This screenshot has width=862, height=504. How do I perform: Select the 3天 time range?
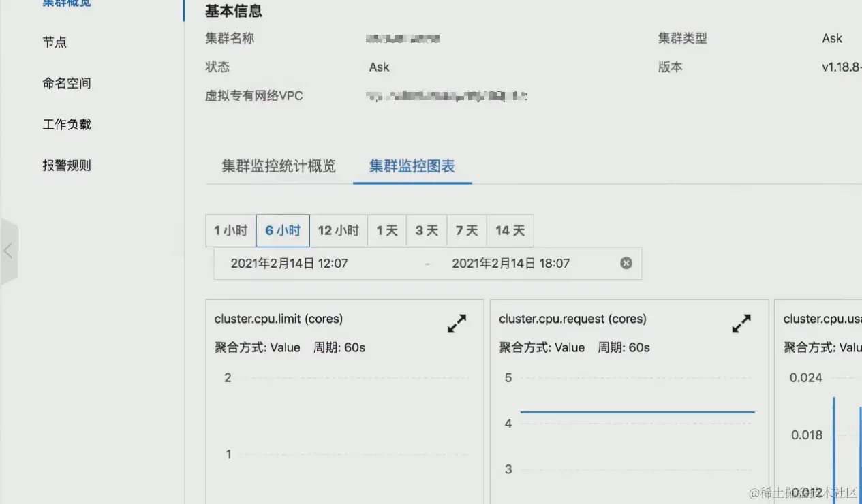coord(427,230)
